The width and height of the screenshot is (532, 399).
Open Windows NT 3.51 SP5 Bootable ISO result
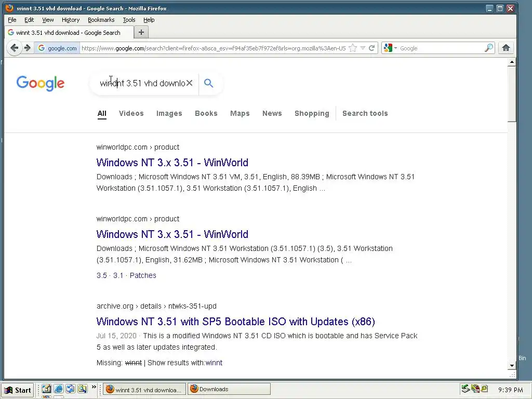[236, 321]
